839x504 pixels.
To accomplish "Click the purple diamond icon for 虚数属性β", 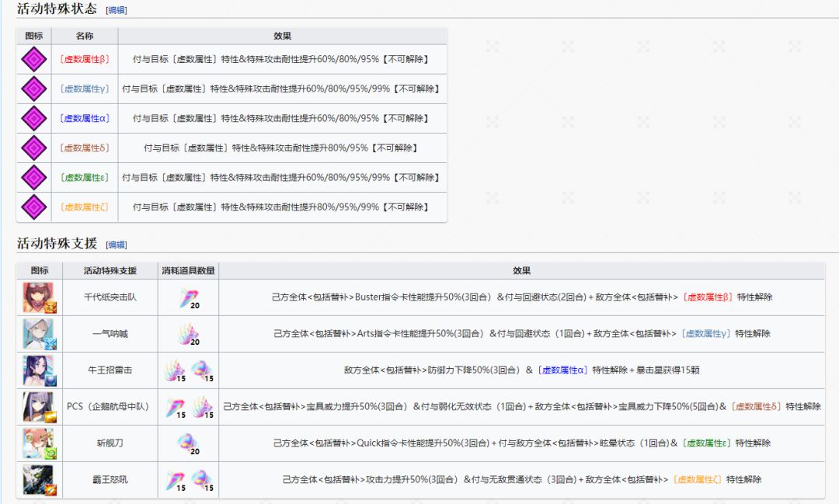I will click(x=33, y=59).
